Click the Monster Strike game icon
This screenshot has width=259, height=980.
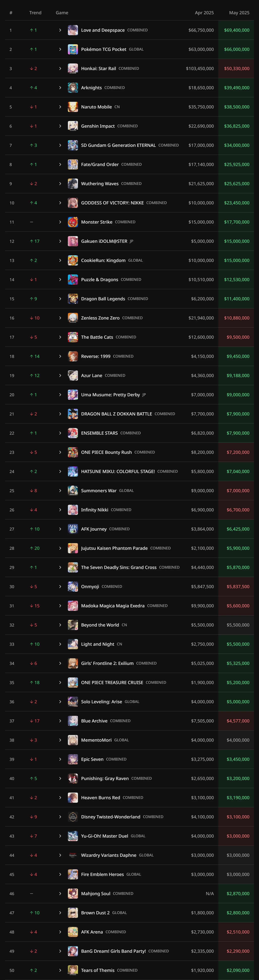point(73,222)
